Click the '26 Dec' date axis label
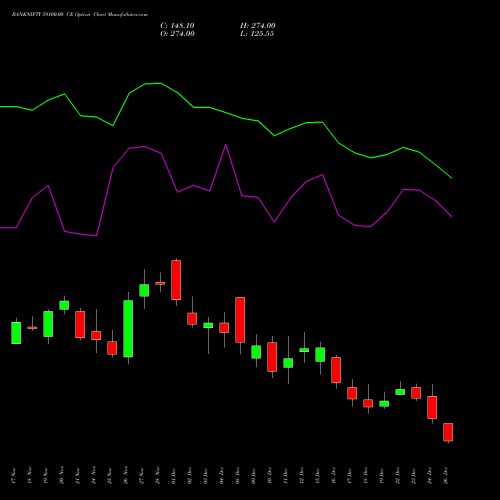Viewport: 500px width, 500px height. [446, 476]
